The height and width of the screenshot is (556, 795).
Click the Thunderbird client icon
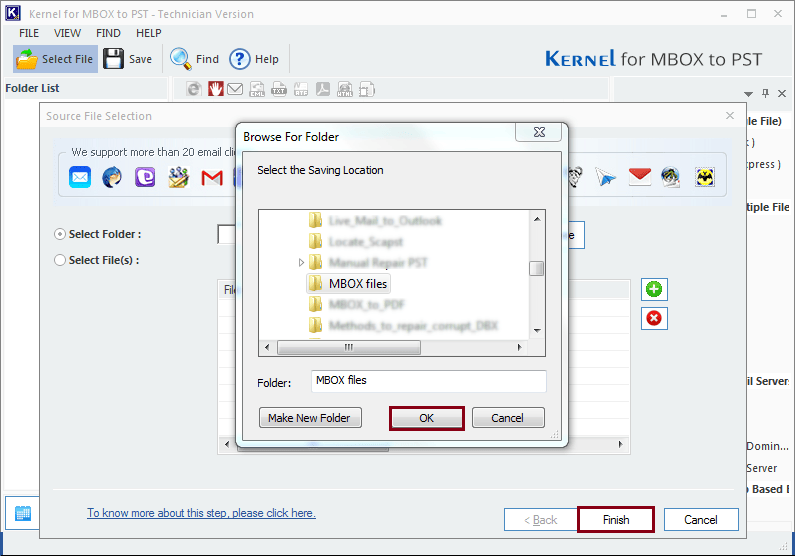click(112, 177)
